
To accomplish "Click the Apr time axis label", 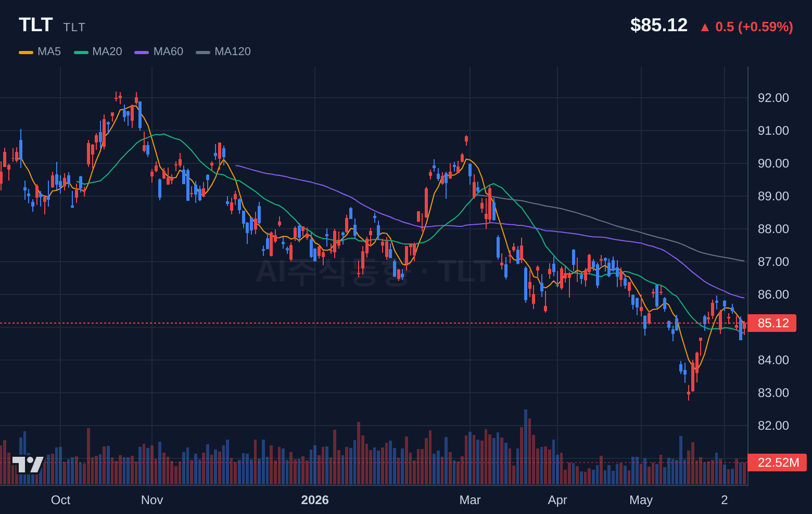I will point(557,500).
